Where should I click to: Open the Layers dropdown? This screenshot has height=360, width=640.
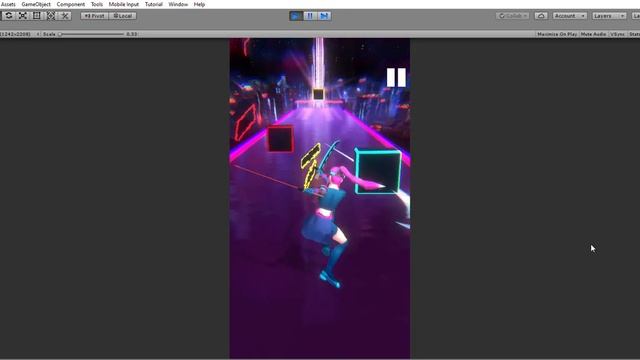(x=609, y=16)
